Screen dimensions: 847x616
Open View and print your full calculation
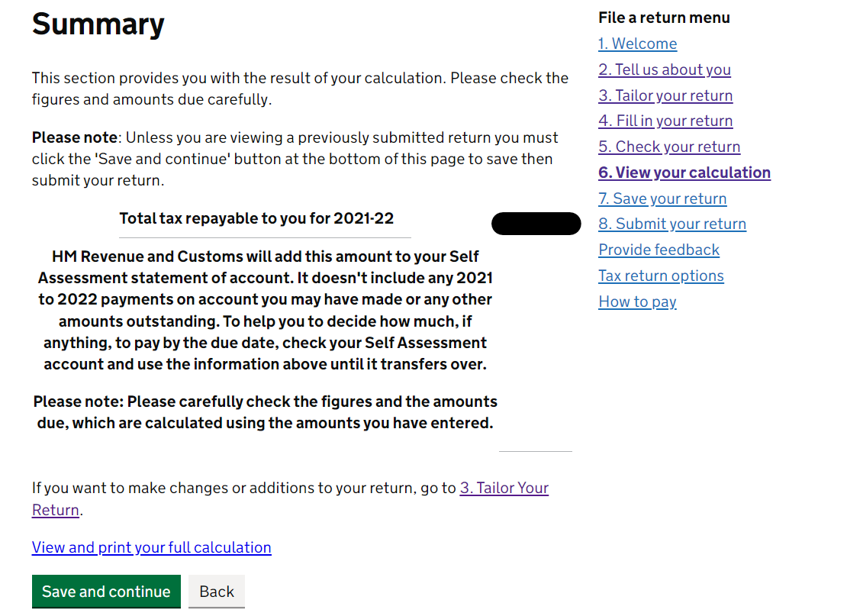(151, 547)
